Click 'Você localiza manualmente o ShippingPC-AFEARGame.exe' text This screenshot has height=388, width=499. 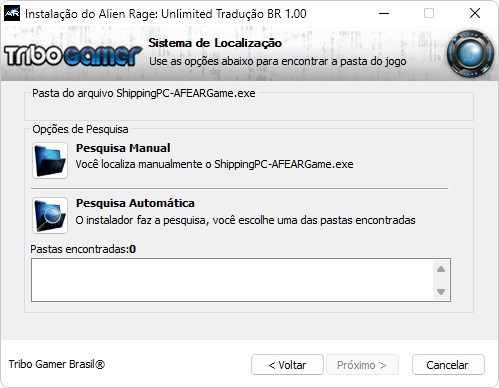click(x=214, y=164)
